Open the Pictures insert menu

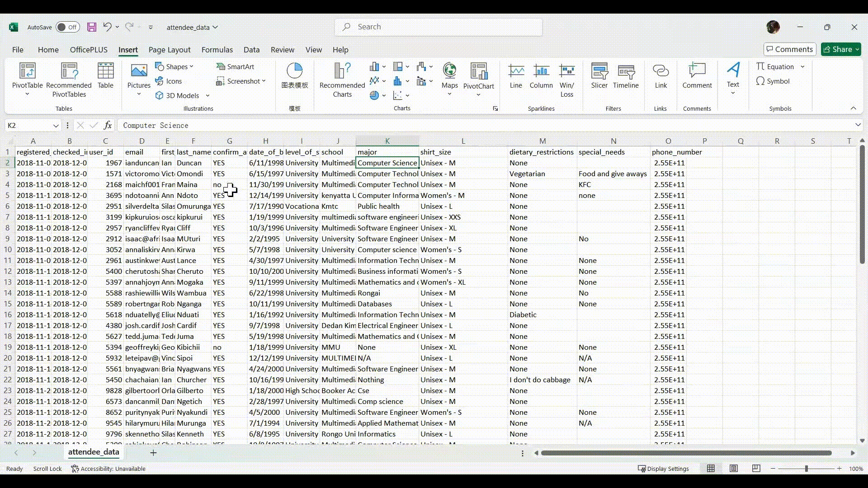(x=139, y=79)
